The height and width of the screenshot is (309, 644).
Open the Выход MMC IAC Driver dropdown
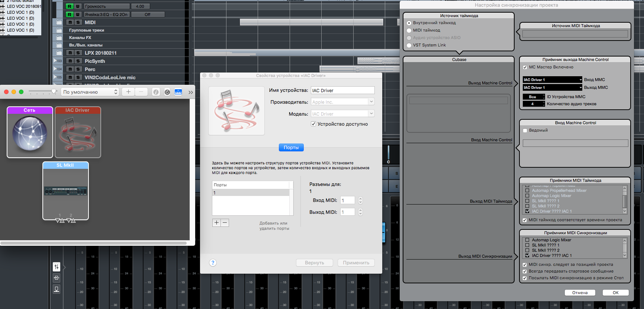552,87
